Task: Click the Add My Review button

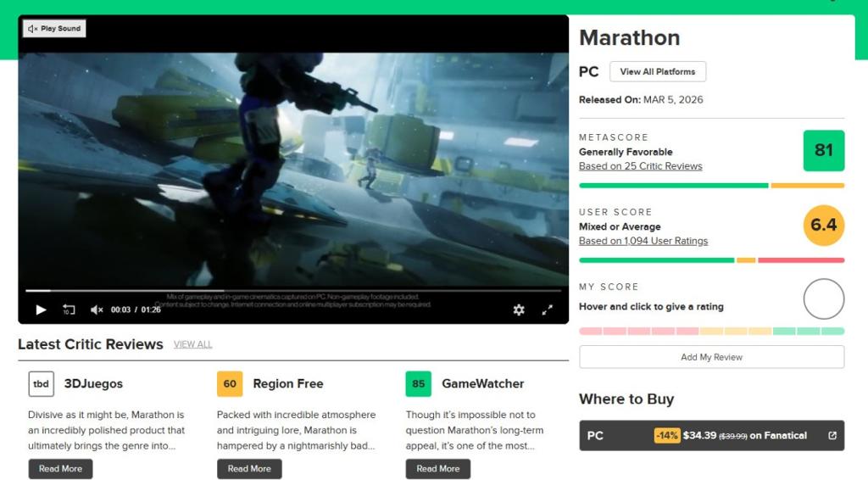Action: tap(711, 357)
